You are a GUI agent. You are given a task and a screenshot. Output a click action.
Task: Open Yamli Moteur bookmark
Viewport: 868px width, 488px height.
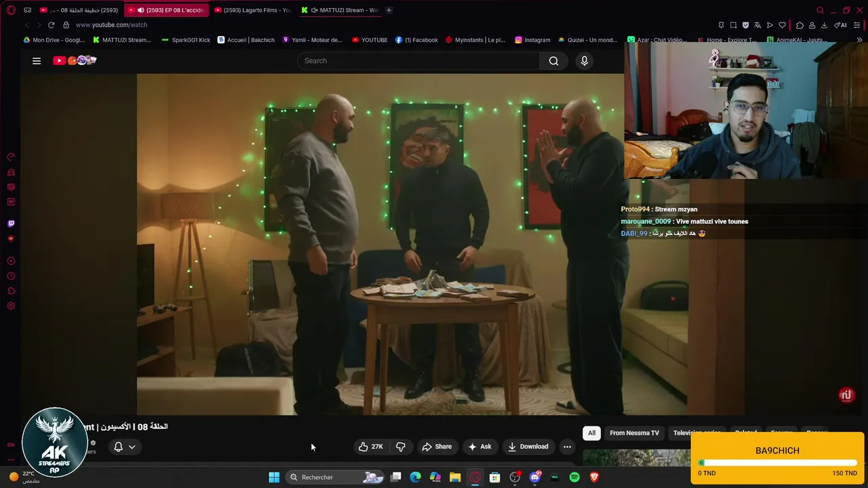(312, 40)
